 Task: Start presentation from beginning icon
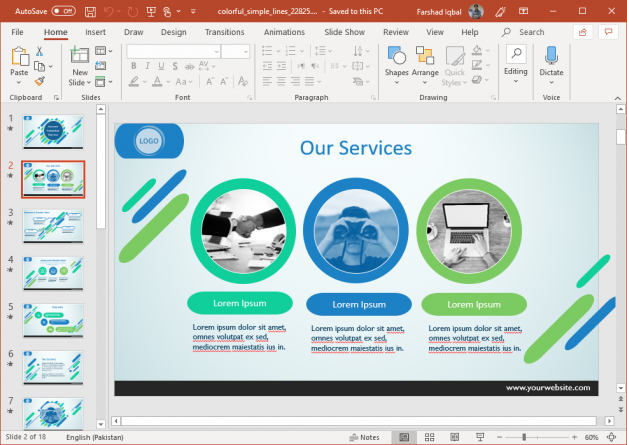151,12
